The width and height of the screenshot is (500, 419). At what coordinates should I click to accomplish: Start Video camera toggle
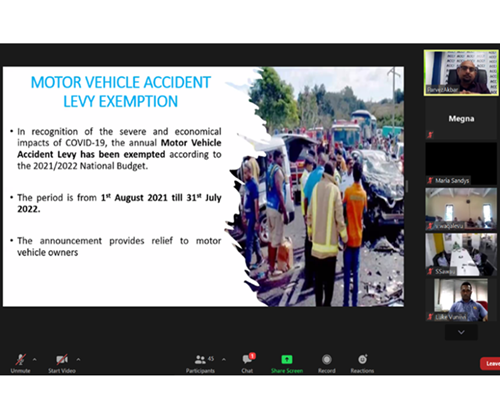(62, 363)
